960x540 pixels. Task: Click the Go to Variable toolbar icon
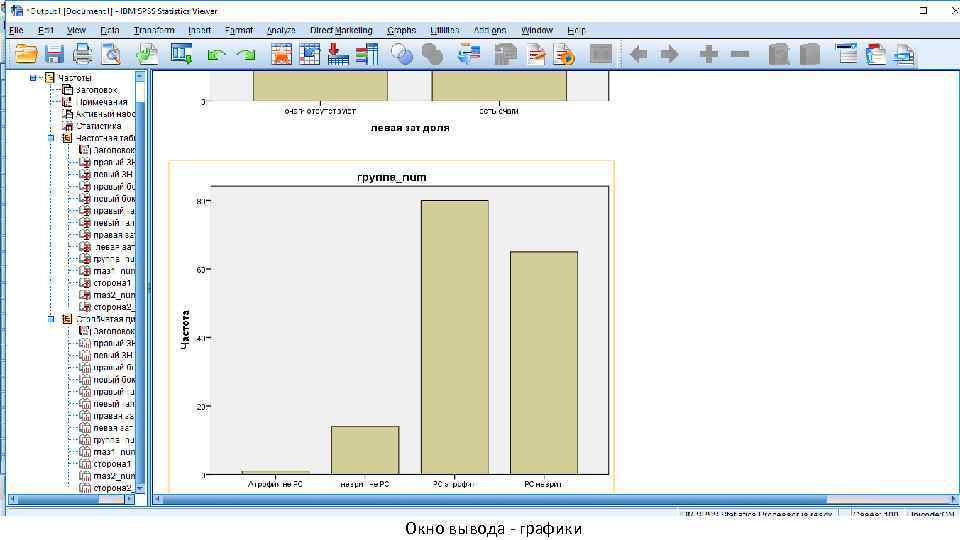[x=337, y=54]
